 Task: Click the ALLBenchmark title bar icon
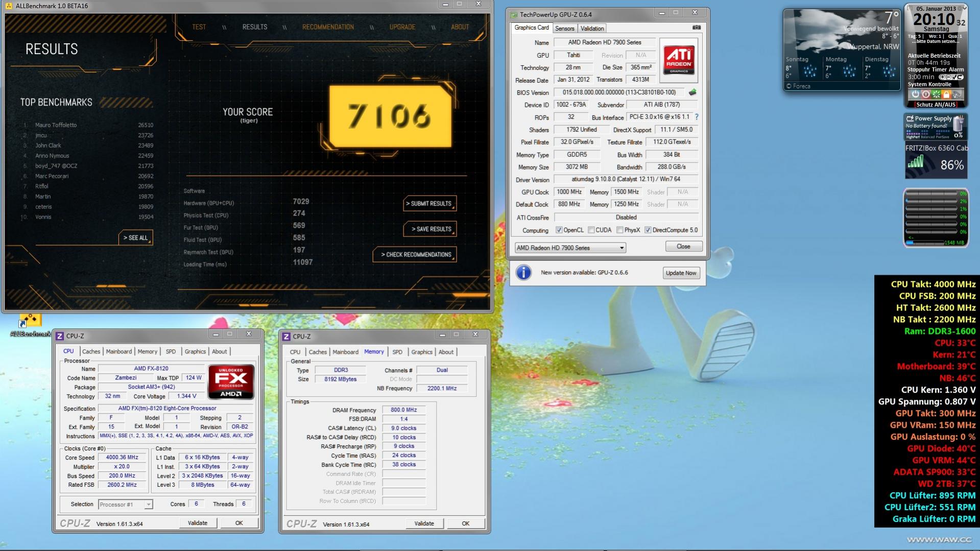click(9, 6)
